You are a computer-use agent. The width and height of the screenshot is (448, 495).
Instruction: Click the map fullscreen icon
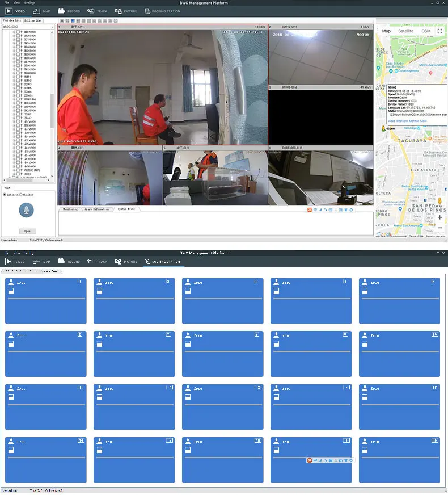pos(441,31)
